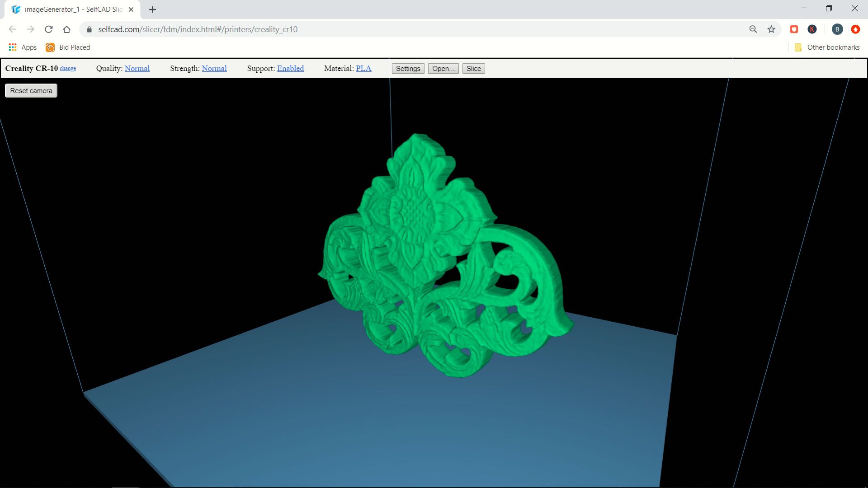The width and height of the screenshot is (868, 488).
Task: Open the K extension icon
Action: pos(812,29)
